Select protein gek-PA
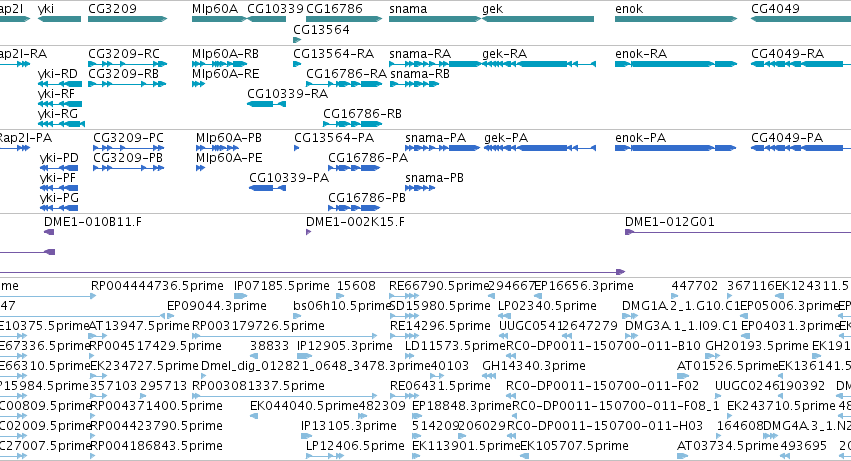851x461 pixels. (506, 138)
